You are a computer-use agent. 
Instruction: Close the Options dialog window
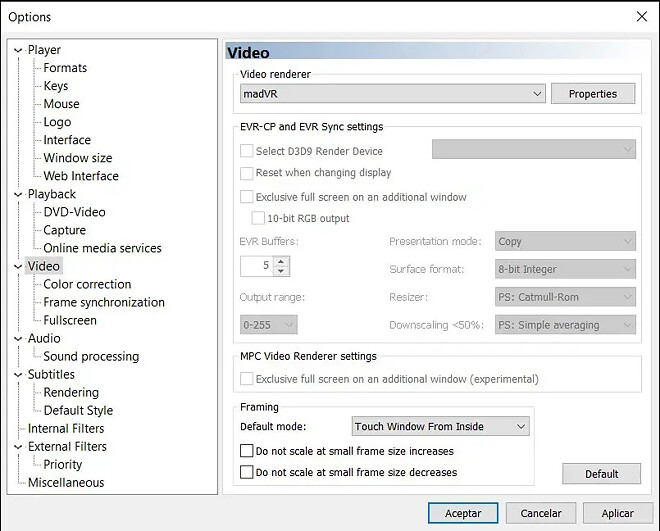(641, 16)
